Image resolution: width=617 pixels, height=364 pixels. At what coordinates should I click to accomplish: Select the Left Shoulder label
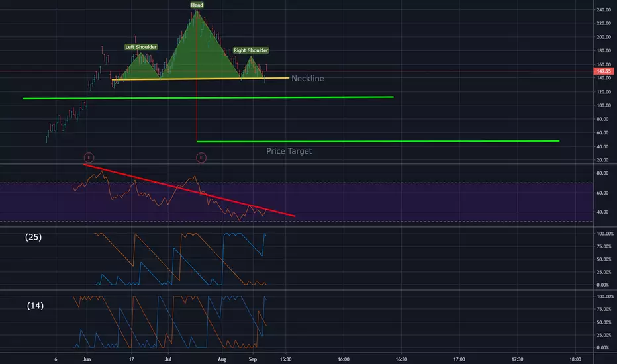[x=141, y=47]
